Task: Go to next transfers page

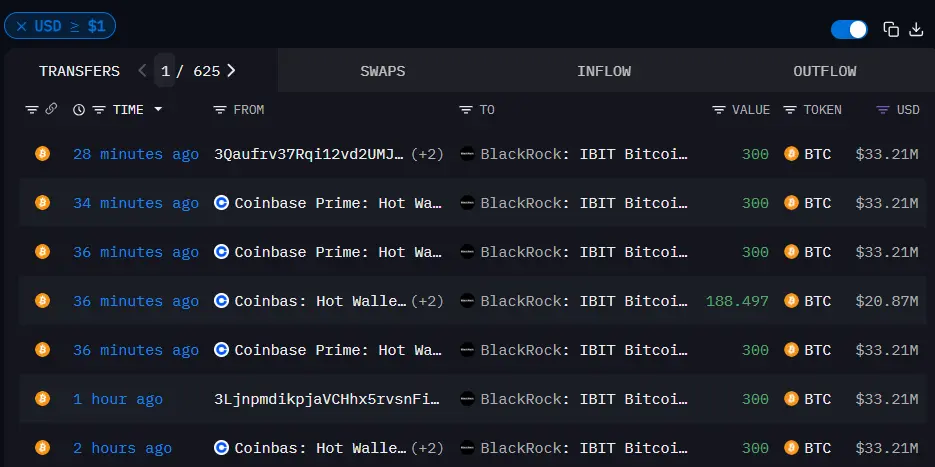Action: [231, 71]
